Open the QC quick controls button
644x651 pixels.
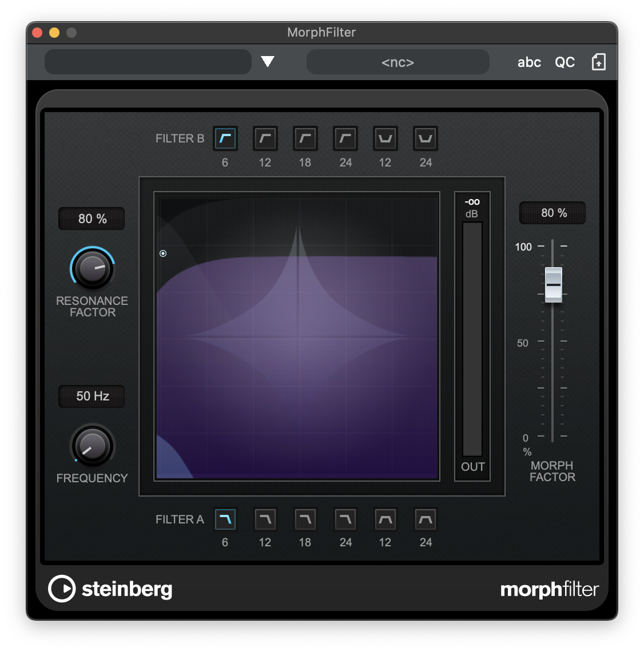click(565, 62)
